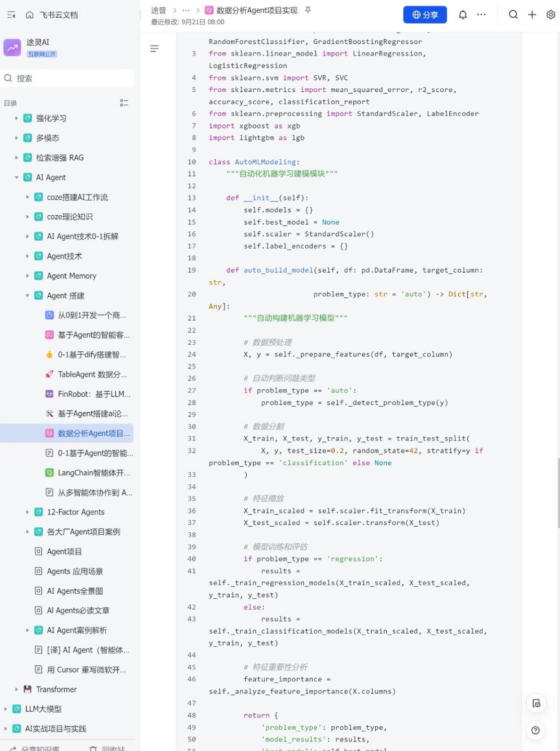The height and width of the screenshot is (751, 560).
Task: Expand the 多模态 tree node
Action: pos(17,138)
